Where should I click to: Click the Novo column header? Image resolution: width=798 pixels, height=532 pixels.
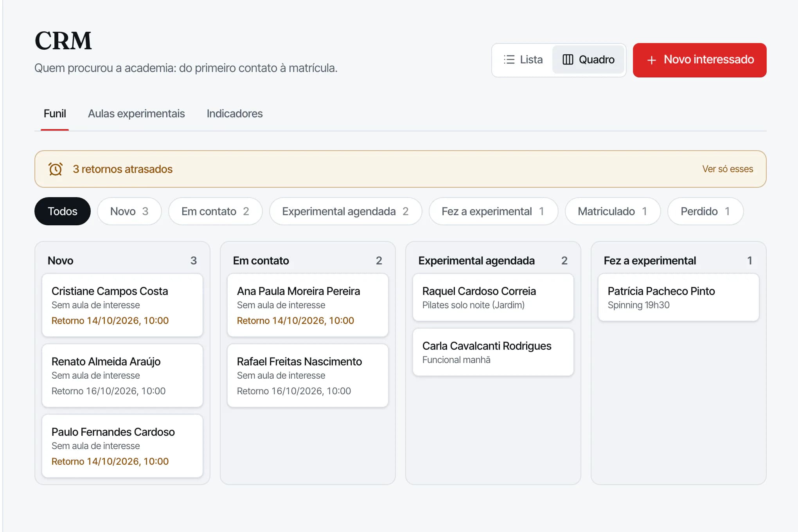tap(61, 261)
